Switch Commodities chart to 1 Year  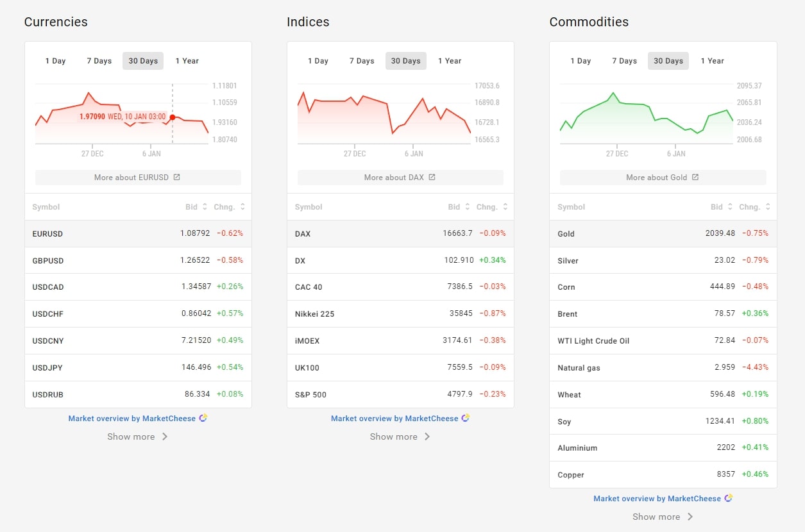[712, 61]
